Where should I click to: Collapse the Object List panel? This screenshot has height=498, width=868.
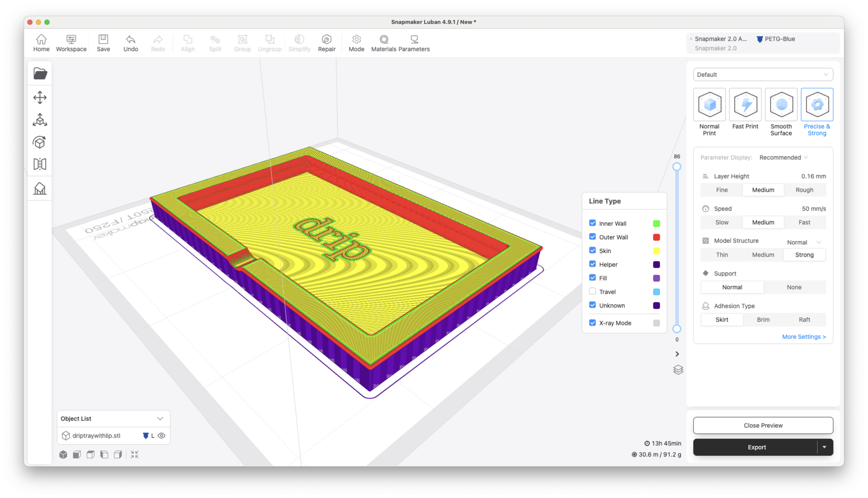point(160,419)
